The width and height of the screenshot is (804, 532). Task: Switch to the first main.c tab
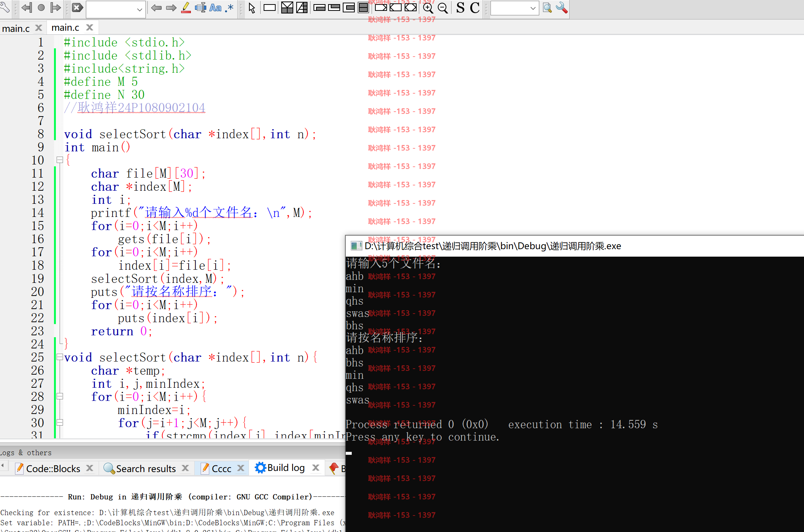tap(16, 28)
